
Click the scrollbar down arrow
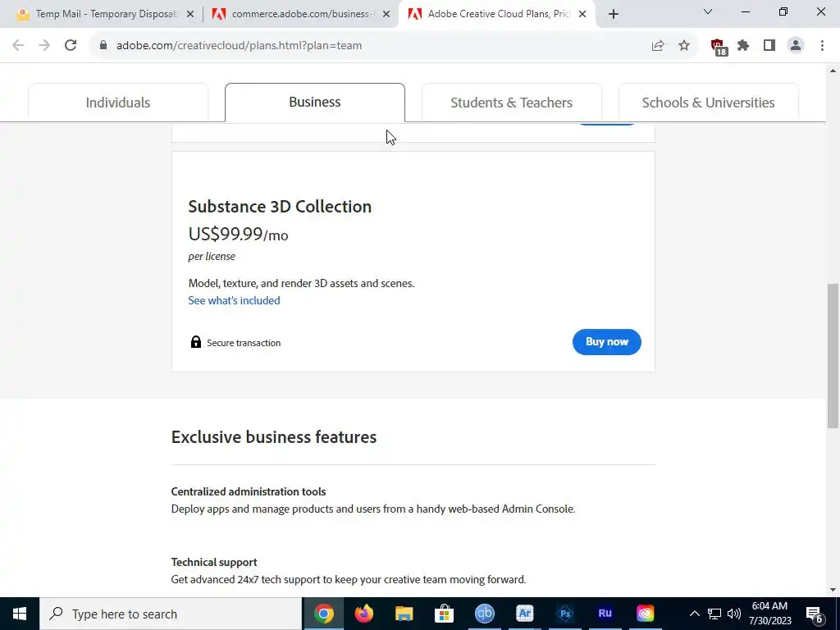(833, 590)
